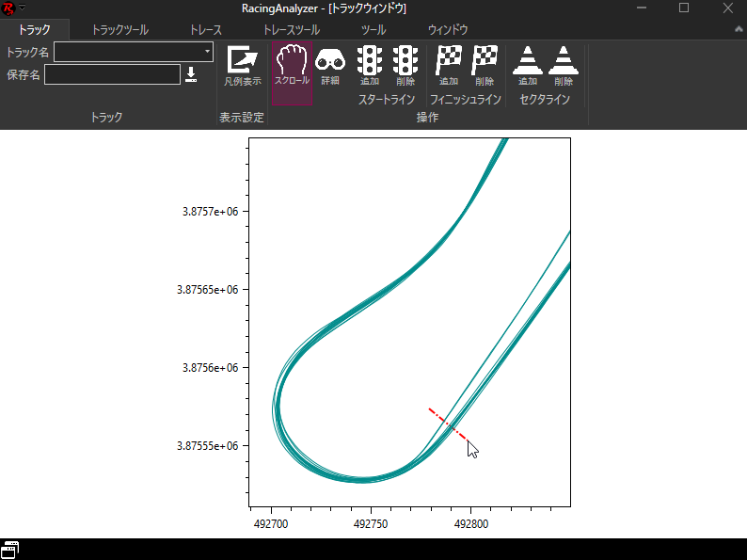The image size is (747, 560).
Task: Activate the 詳細 binoculars tool
Action: click(x=329, y=66)
